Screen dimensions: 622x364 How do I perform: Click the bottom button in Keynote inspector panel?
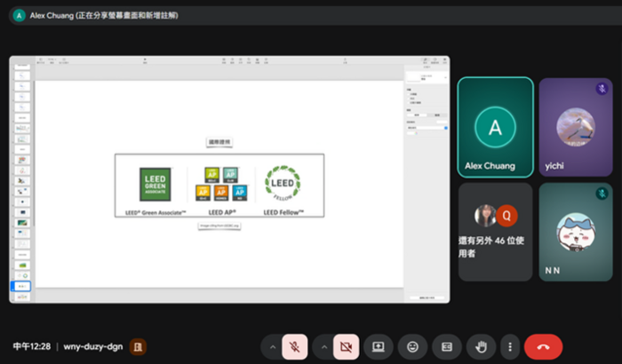click(427, 297)
